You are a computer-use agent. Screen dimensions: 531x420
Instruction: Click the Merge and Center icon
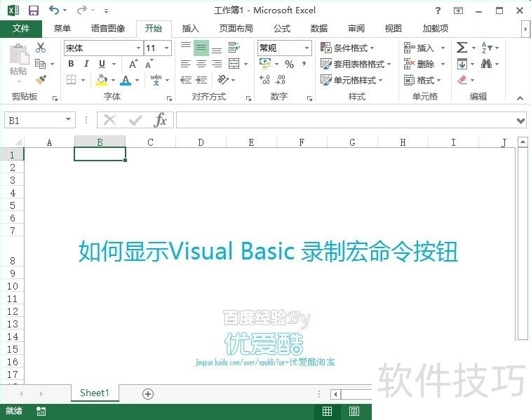(x=234, y=64)
